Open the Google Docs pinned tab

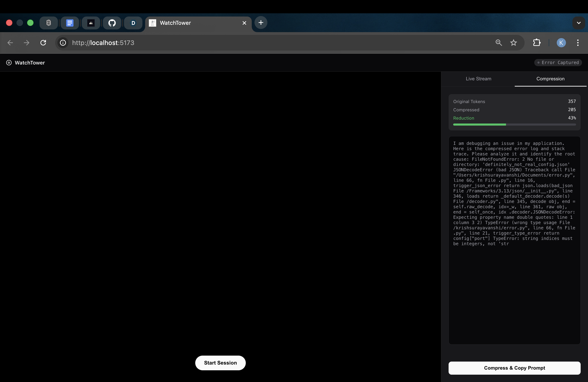[70, 23]
